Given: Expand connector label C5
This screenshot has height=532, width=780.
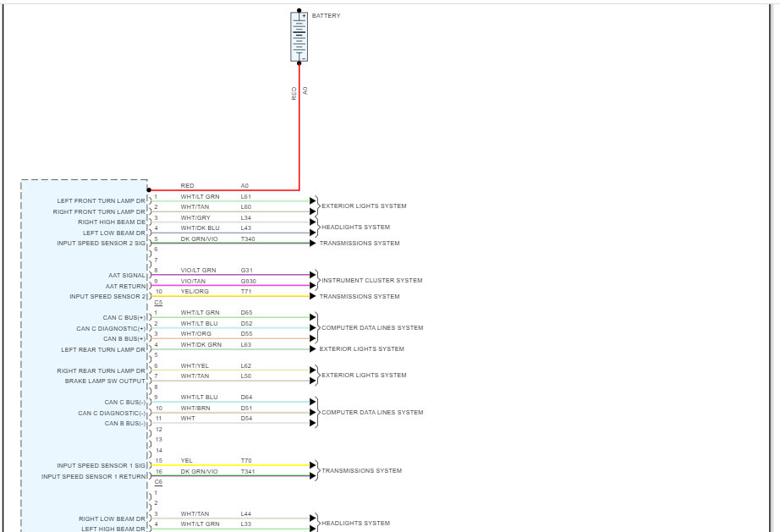Looking at the screenshot, I should [x=158, y=303].
